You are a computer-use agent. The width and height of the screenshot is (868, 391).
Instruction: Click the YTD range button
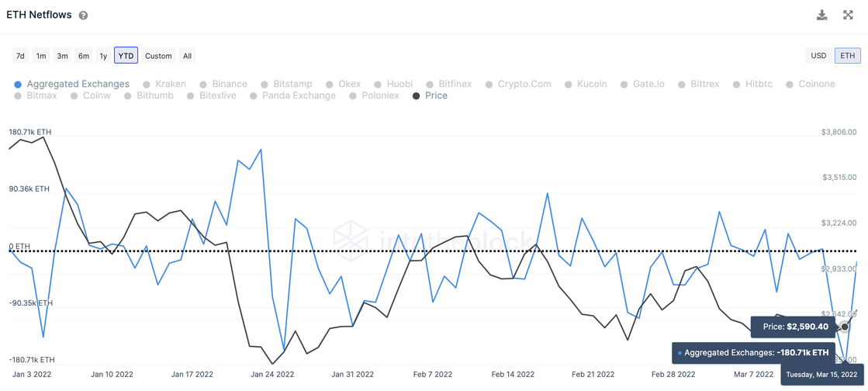point(126,56)
